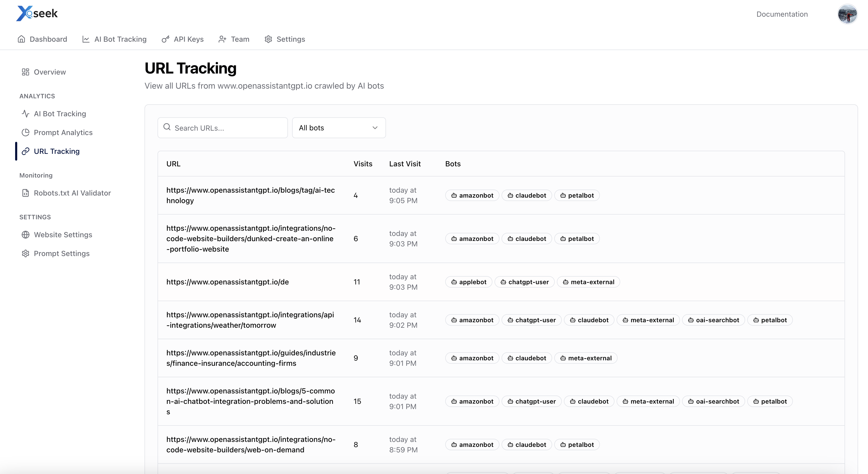Click the Dashboard home icon
This screenshot has height=474, width=868.
21,39
